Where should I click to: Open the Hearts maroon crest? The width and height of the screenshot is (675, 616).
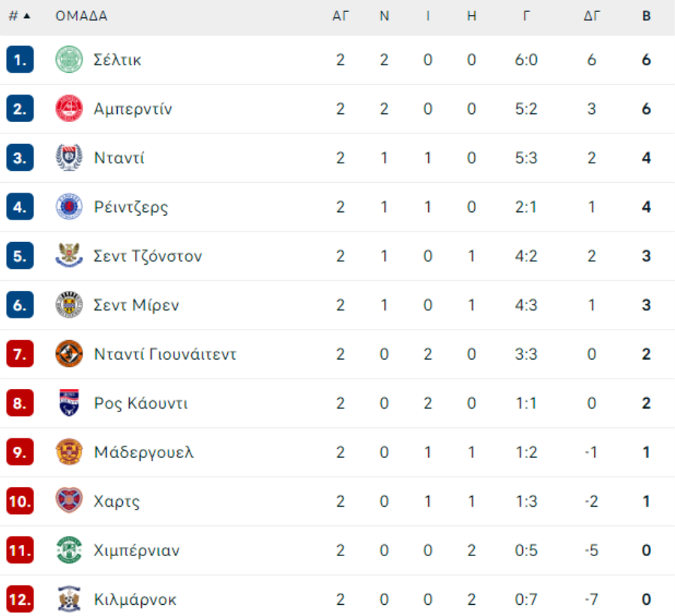69,501
